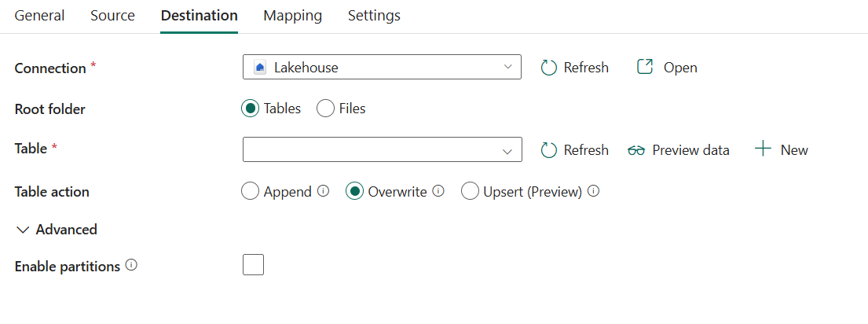
Task: Click the Preview data glasses icon
Action: point(636,150)
